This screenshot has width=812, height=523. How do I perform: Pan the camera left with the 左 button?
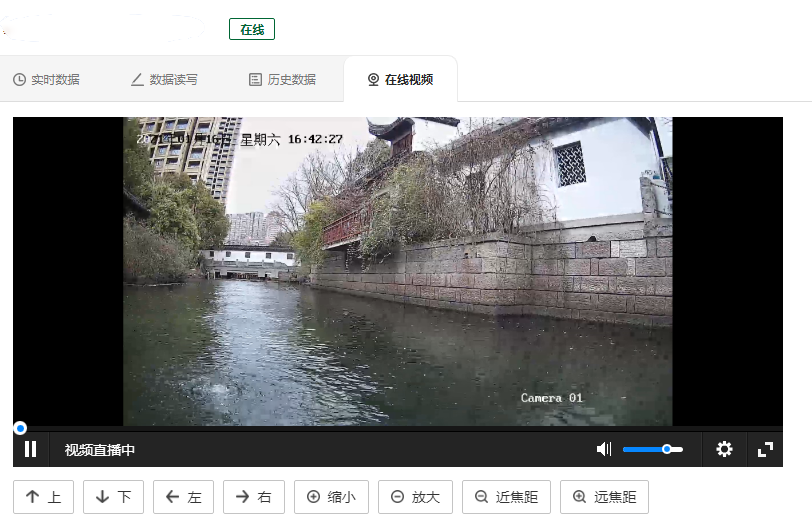pos(183,497)
